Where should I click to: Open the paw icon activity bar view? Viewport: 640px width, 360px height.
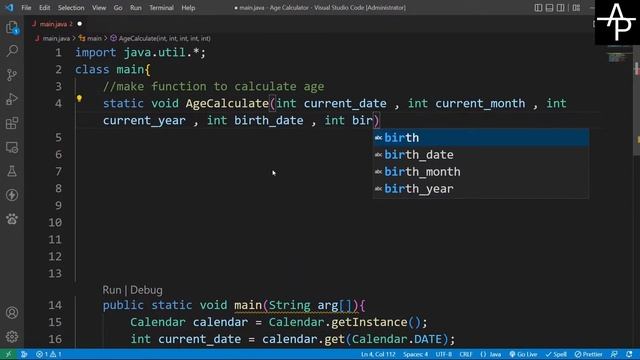point(12,219)
